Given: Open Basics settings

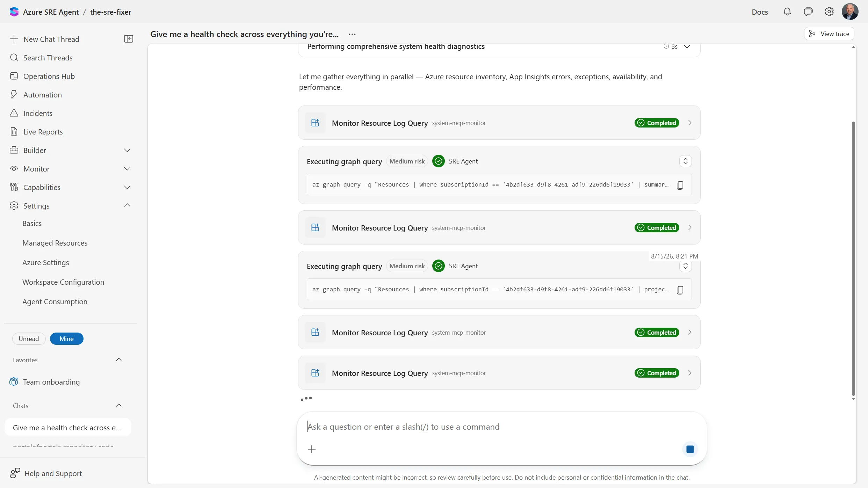Looking at the screenshot, I should (32, 224).
